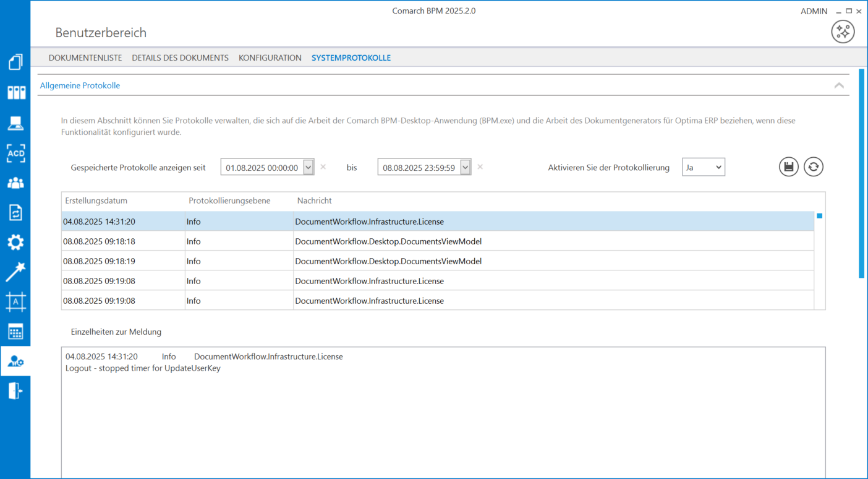Click the binders archive sidebar icon
Viewport: 868px width, 479px height.
(x=15, y=93)
